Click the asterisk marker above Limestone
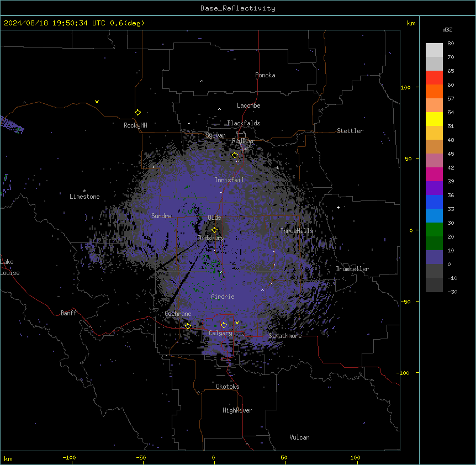The image size is (476, 465). (84, 191)
